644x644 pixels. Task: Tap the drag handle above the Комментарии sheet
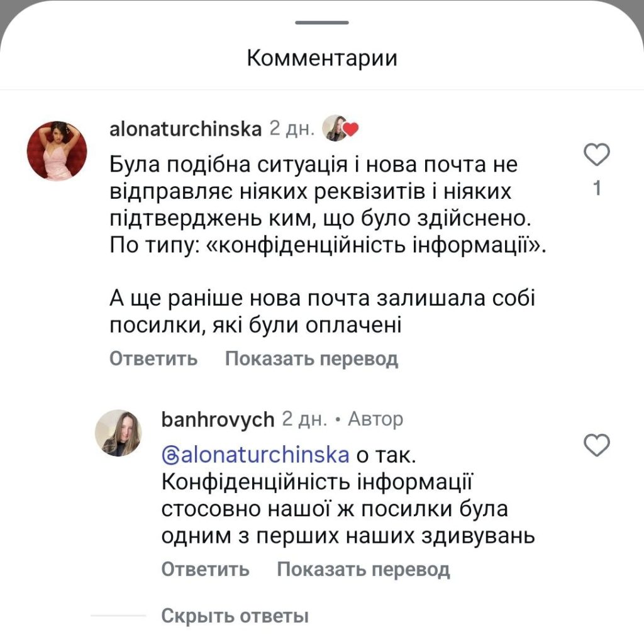[322, 23]
